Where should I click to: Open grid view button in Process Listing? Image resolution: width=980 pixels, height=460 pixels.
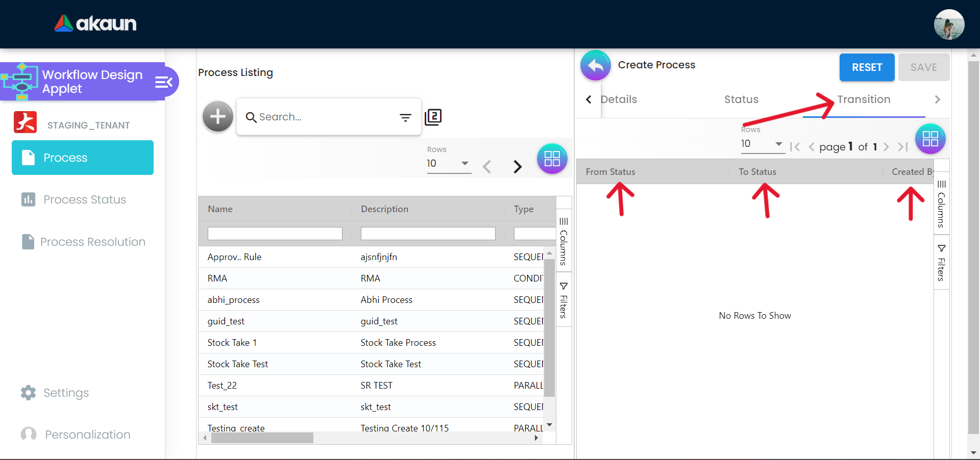pyautogui.click(x=552, y=159)
